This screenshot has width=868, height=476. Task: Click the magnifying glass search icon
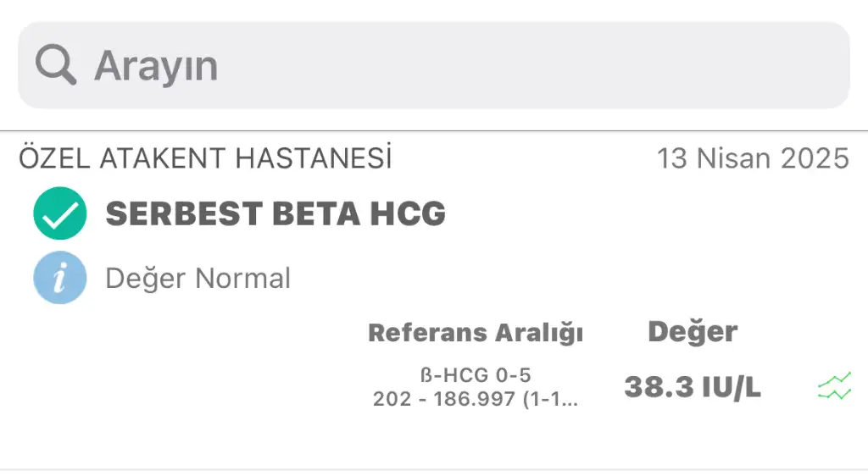click(55, 64)
